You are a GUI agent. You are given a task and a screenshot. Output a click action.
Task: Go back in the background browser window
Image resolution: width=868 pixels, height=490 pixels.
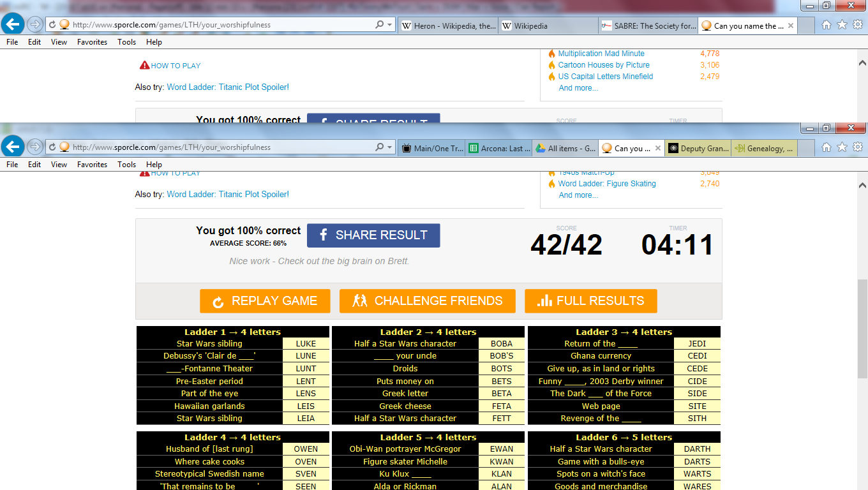(13, 24)
